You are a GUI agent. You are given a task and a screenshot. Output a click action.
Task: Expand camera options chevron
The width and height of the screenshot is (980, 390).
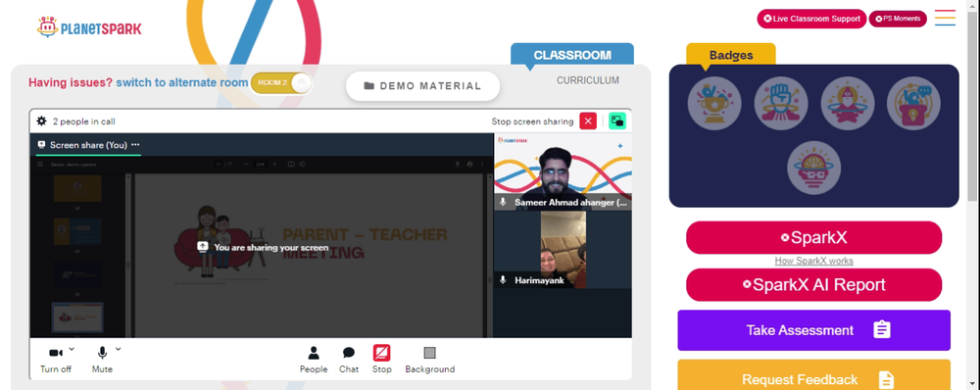click(x=72, y=349)
